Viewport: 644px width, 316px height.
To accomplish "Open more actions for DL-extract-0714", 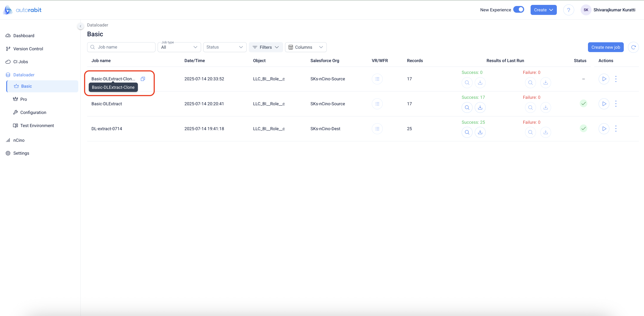I will (616, 129).
